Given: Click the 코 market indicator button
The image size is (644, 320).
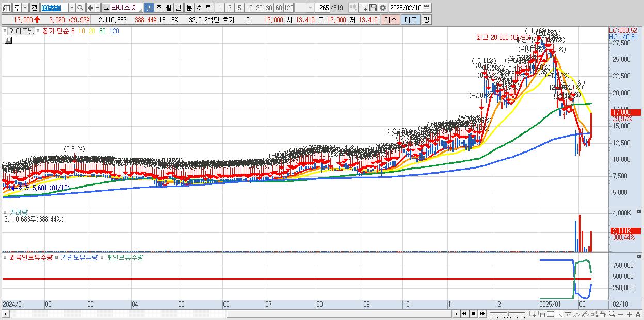Looking at the screenshot, I should coord(106,8).
